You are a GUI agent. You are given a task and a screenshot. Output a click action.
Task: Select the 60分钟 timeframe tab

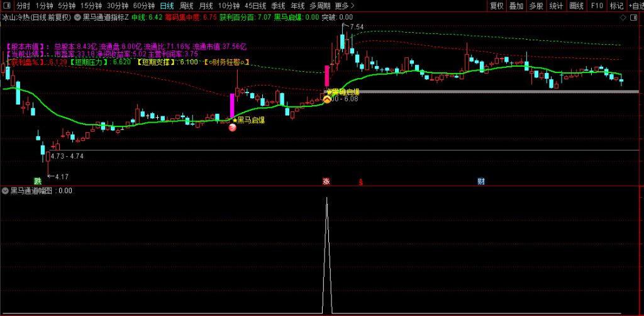pos(143,6)
